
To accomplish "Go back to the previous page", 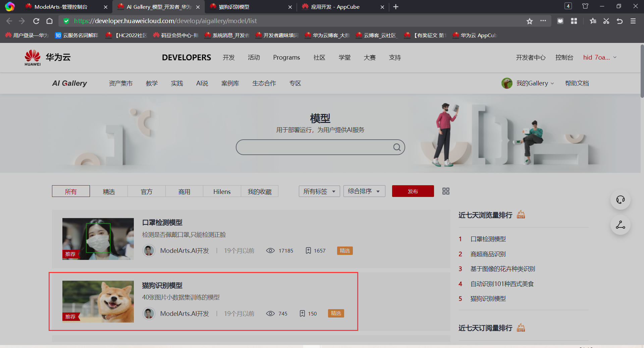I will click(x=9, y=21).
